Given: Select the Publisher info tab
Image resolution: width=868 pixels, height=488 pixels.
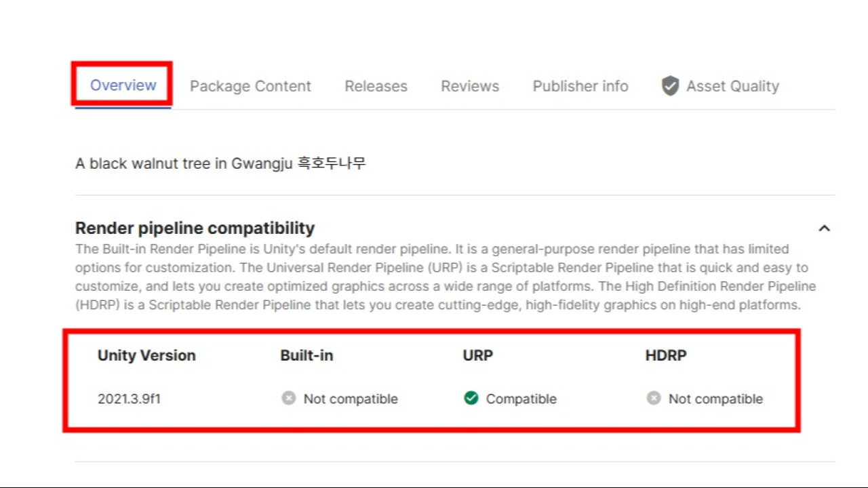Looking at the screenshot, I should (x=580, y=86).
